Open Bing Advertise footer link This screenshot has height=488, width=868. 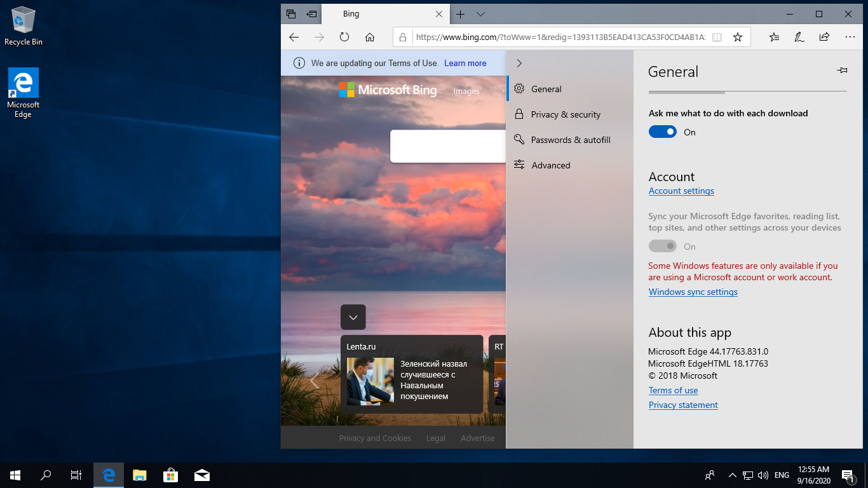[x=478, y=438]
